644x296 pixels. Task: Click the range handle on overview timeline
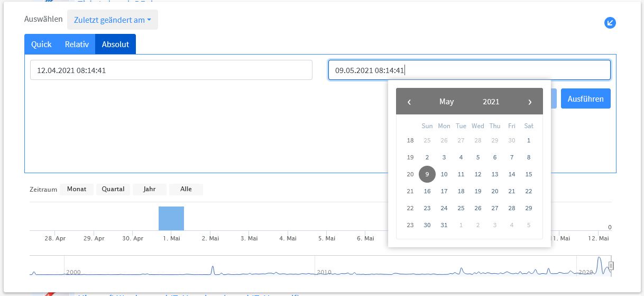[611, 266]
